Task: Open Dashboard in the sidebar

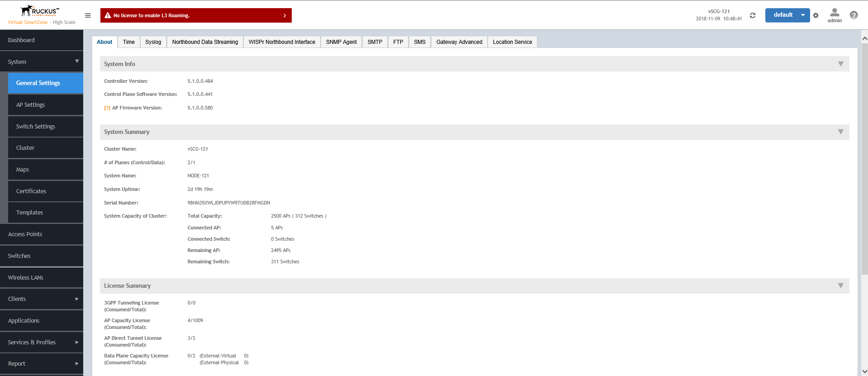Action: point(42,40)
